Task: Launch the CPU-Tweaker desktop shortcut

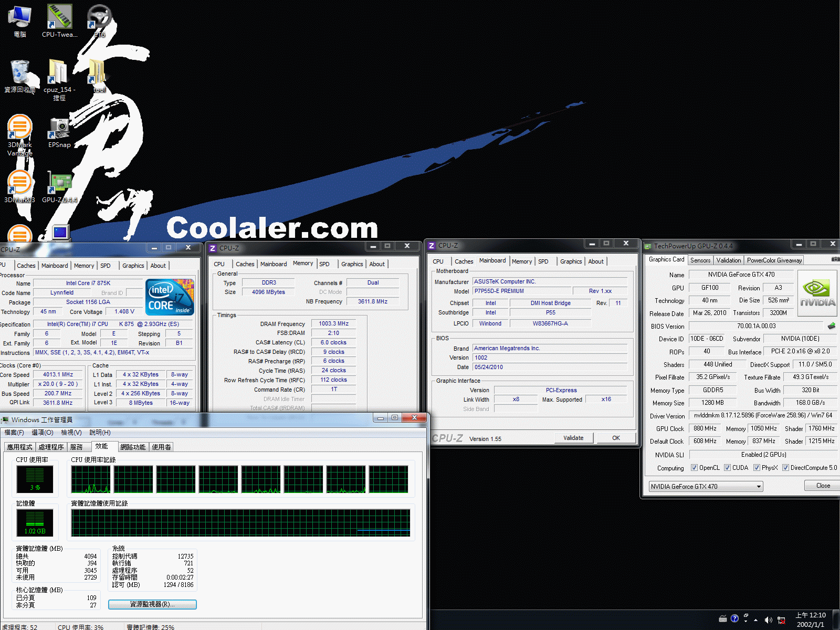Action: 59,21
